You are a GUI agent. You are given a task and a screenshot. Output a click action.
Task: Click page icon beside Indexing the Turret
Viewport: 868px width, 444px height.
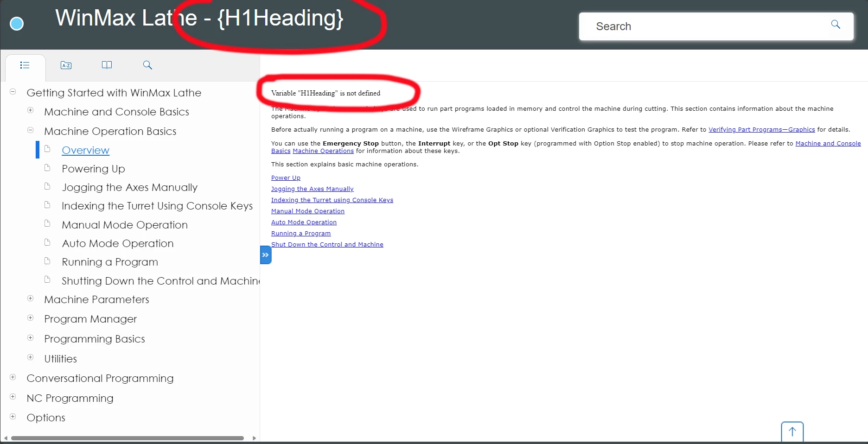tap(47, 204)
